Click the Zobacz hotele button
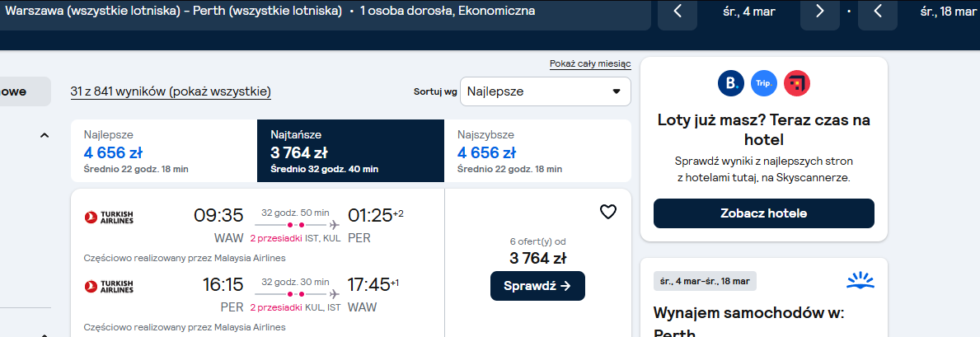980x337 pixels. tap(764, 213)
